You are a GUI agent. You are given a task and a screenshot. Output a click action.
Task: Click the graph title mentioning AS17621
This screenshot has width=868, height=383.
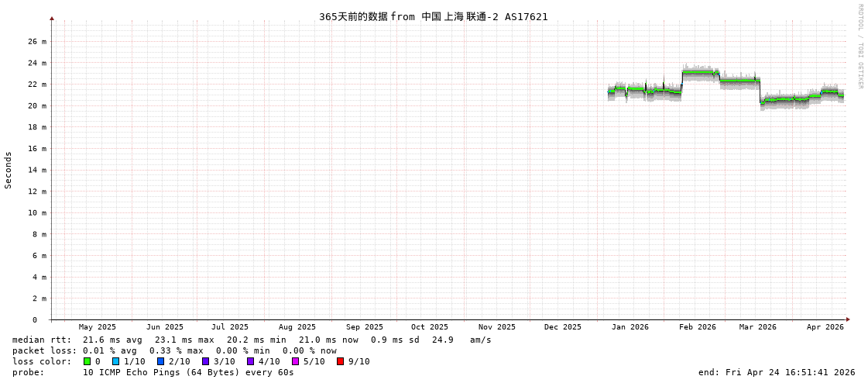(433, 16)
